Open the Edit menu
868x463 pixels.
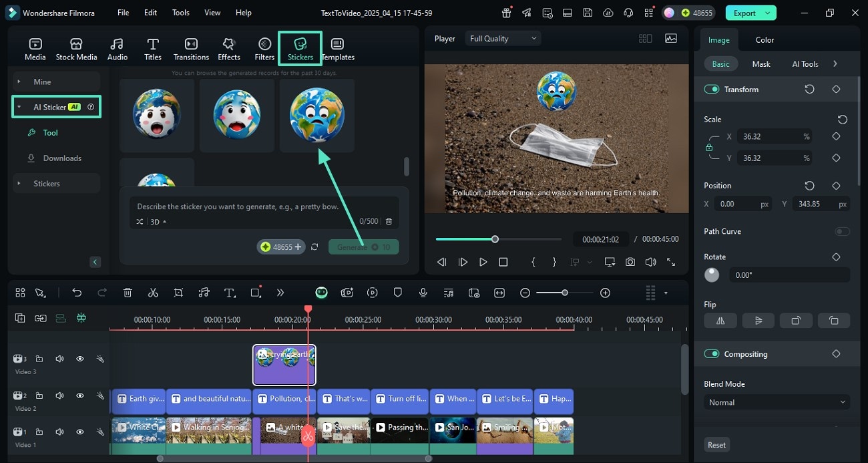[151, 13]
